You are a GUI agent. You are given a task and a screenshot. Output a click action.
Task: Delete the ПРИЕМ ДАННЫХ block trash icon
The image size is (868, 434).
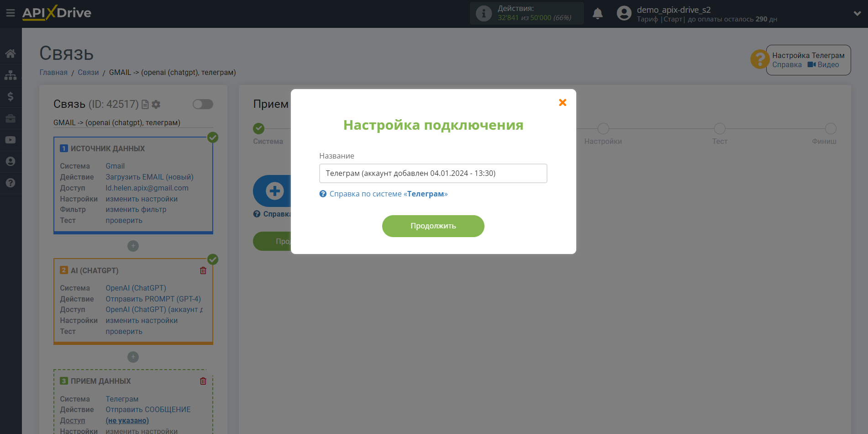click(203, 381)
